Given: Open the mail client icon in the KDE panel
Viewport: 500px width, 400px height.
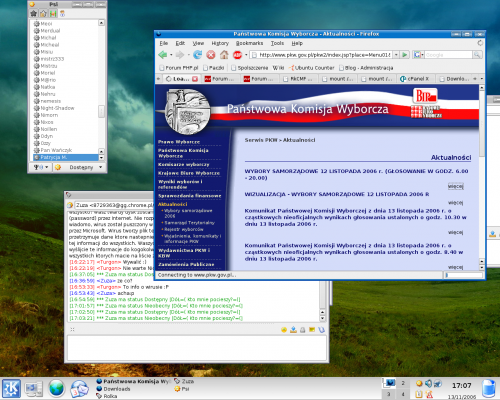Looking at the screenshot, I should tap(79, 389).
